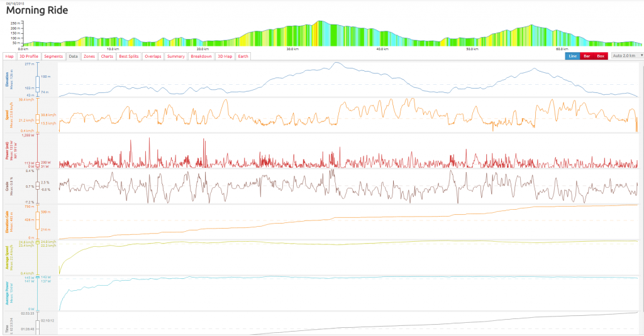Viewport: 644px width, 336px height.
Task: Switch to the Map tab
Action: pyautogui.click(x=9, y=56)
